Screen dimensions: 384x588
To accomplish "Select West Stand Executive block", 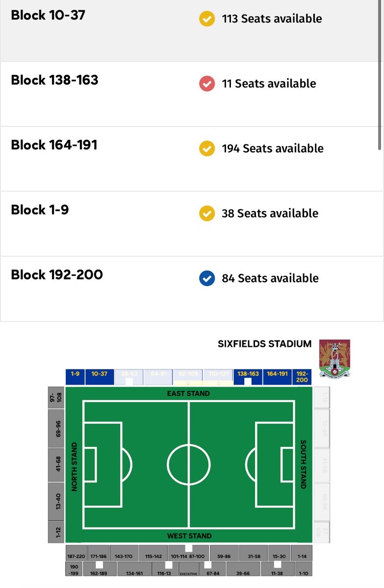I will [x=188, y=570].
